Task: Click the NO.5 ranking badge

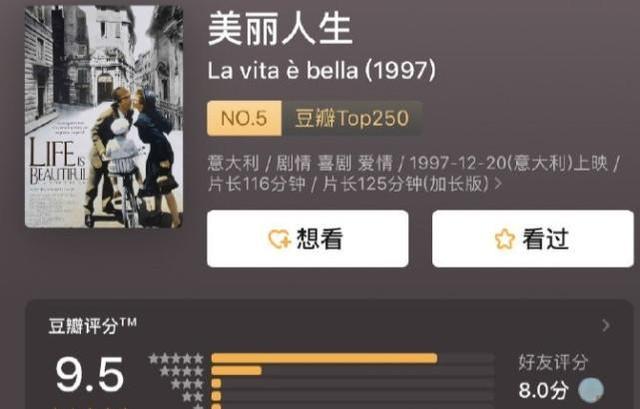Action: [244, 118]
